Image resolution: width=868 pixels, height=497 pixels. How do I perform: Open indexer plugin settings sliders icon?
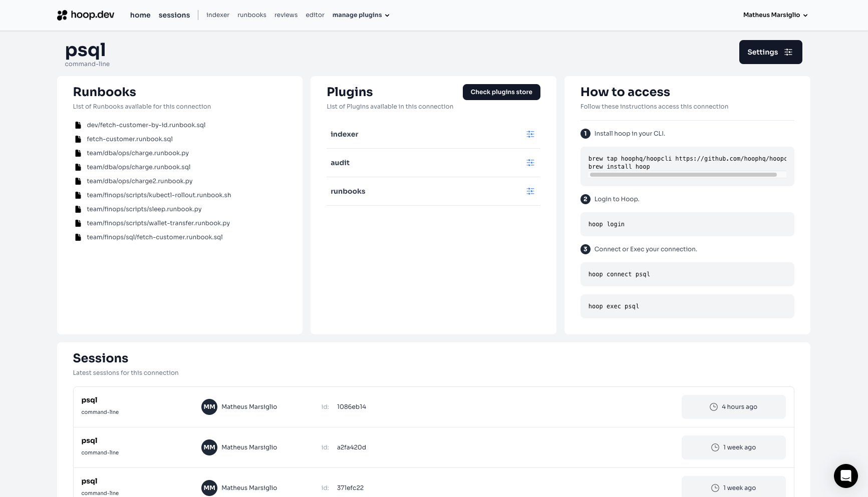[x=530, y=134]
